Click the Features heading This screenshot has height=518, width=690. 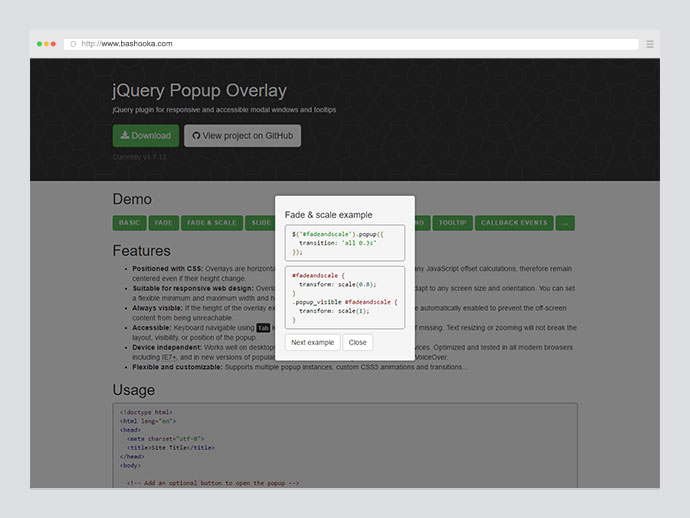141,250
